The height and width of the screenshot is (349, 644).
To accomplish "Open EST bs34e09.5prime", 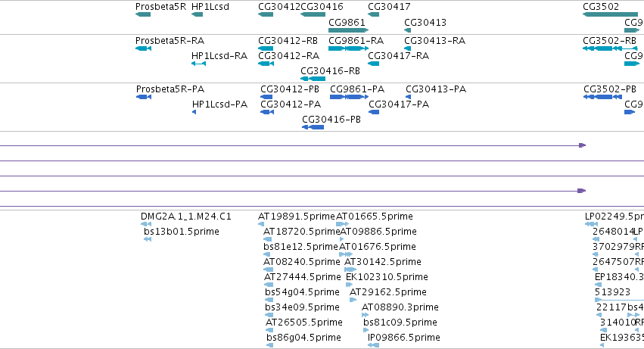I will tap(302, 307).
